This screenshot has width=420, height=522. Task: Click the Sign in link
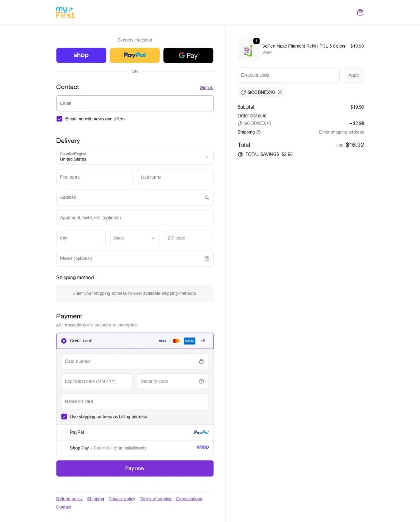coord(207,88)
